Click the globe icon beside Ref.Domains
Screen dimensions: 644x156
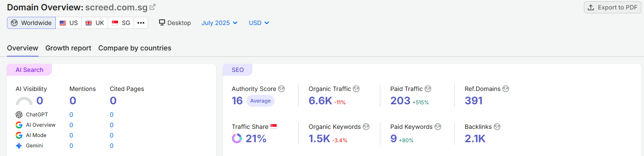[x=506, y=89]
